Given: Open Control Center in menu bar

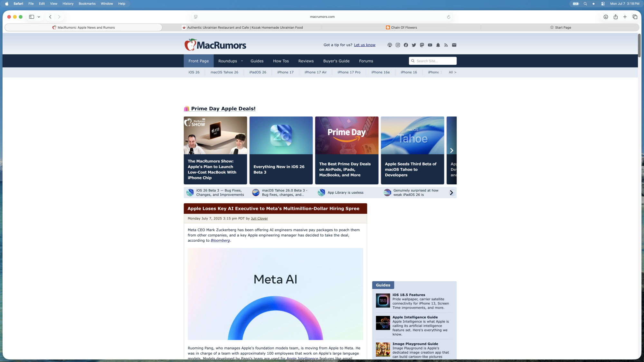Looking at the screenshot, I should tap(602, 4).
